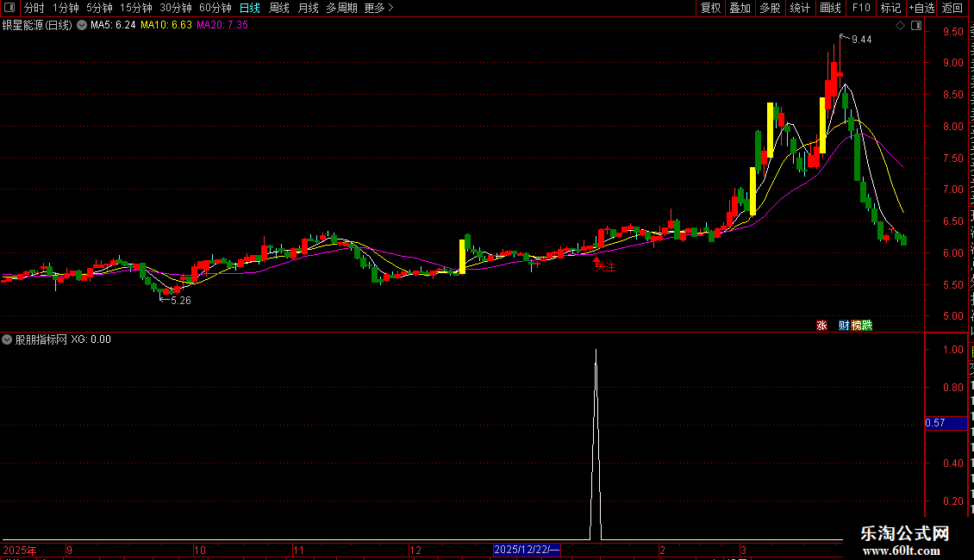974x560 pixels.
Task: Click the 跌 info tag
Action: pyautogui.click(x=867, y=326)
